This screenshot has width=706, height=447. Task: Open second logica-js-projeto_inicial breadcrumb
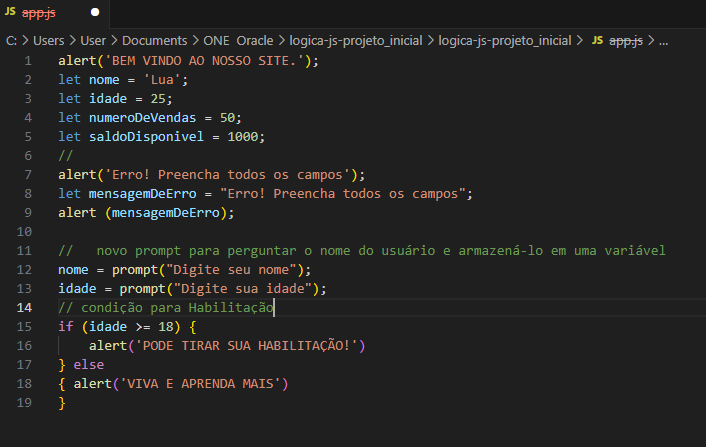point(505,41)
